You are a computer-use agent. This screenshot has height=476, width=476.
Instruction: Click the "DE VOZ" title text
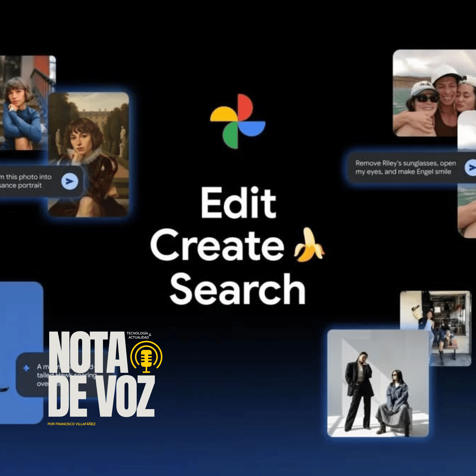[x=102, y=396]
